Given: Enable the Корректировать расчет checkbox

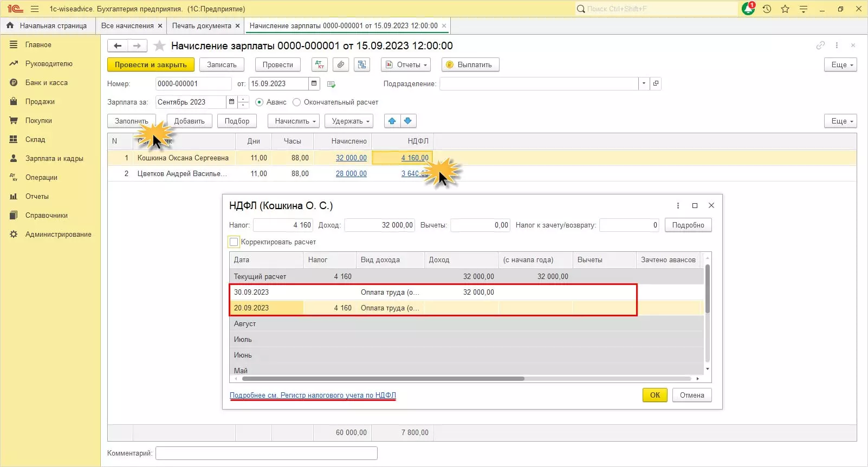Looking at the screenshot, I should click(x=234, y=242).
